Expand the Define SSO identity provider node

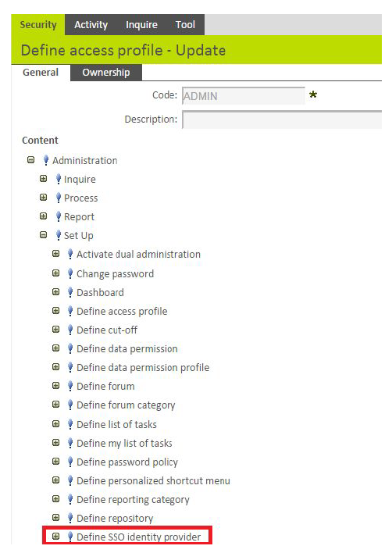click(55, 537)
